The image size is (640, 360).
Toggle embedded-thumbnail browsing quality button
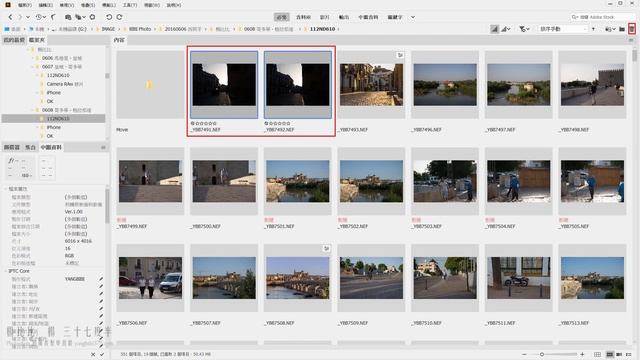pyautogui.click(x=494, y=29)
